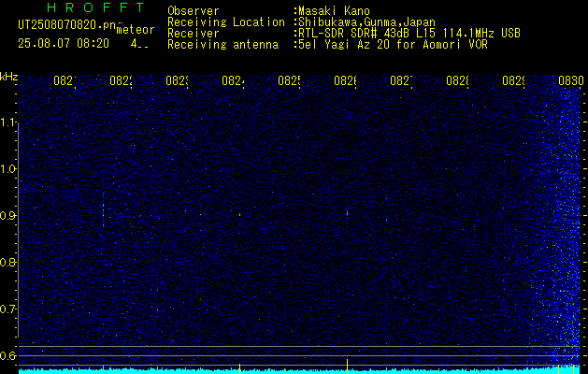Select the observer name Masaki Kano
The image size is (588, 374).
pyautogui.click(x=334, y=11)
